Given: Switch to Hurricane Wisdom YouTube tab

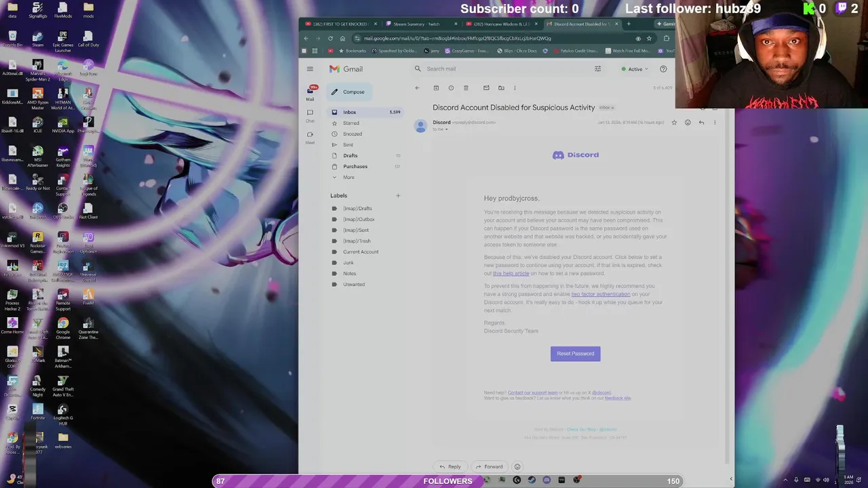Looking at the screenshot, I should tap(502, 24).
